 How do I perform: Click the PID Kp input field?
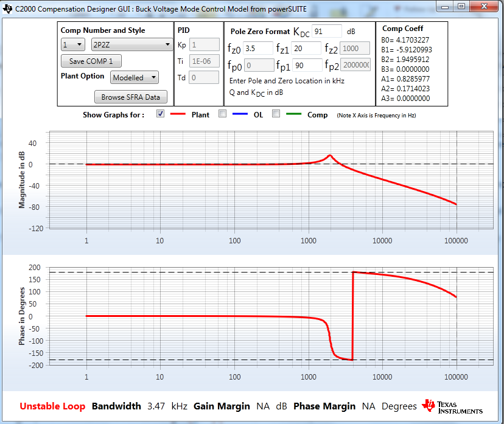(205, 44)
